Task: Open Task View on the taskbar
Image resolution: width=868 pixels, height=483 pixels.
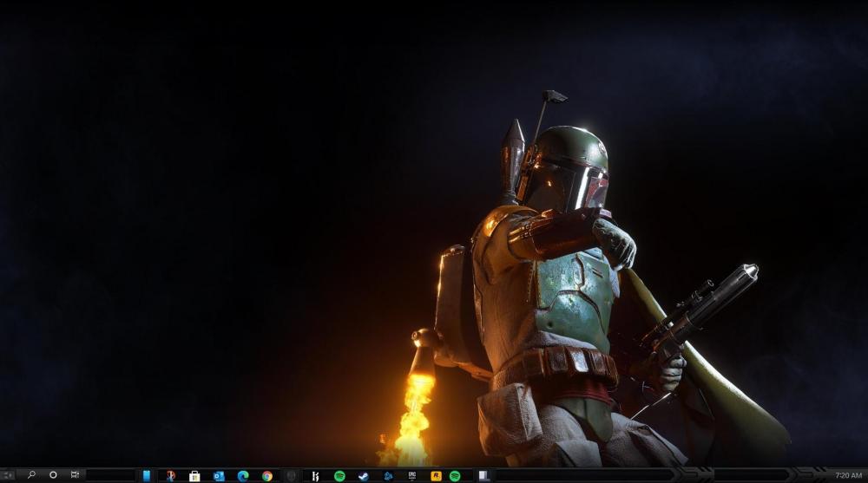Action: point(75,475)
